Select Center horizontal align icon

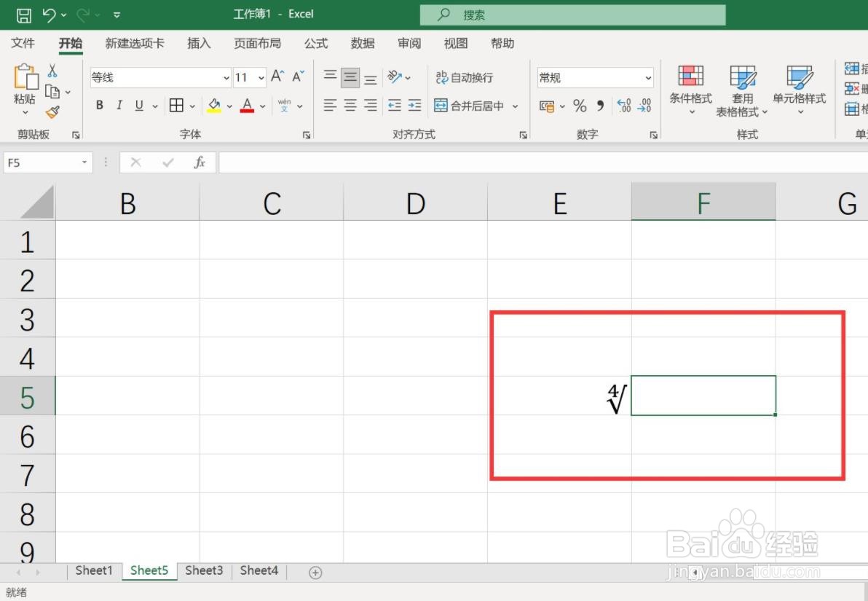[350, 105]
